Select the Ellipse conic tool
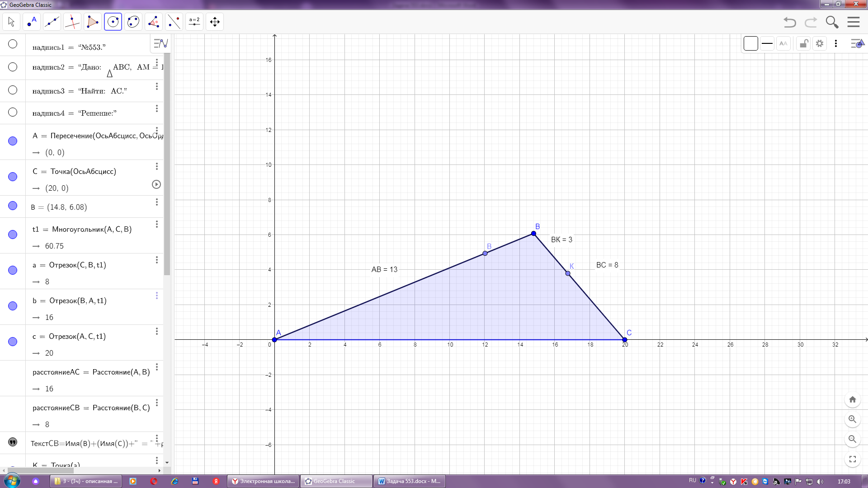 [133, 22]
